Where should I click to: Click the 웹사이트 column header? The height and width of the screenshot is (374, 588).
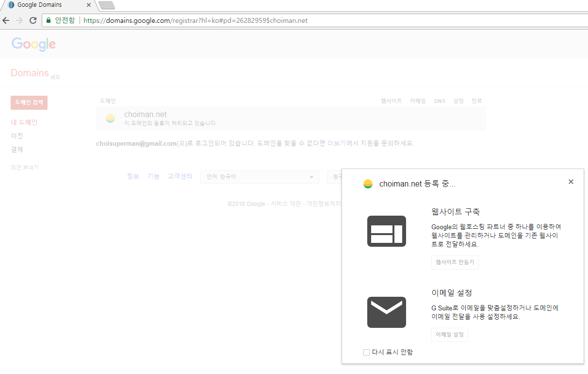point(392,101)
